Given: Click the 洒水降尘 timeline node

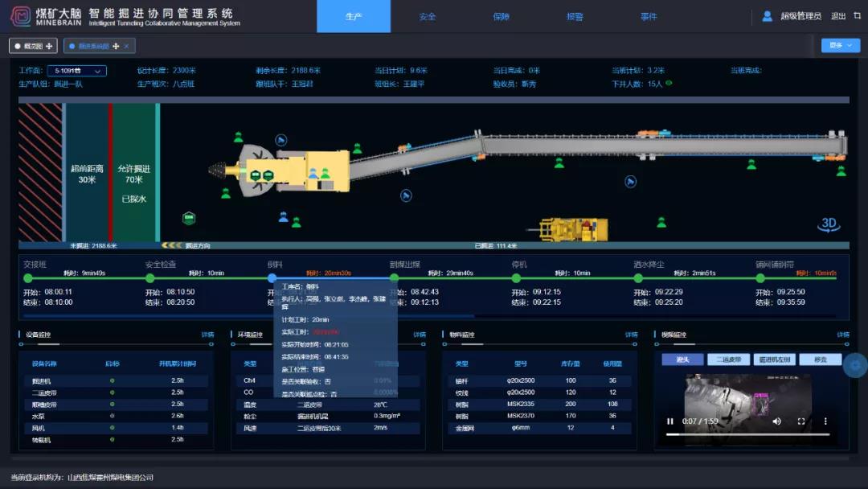Looking at the screenshot, I should pos(638,278).
